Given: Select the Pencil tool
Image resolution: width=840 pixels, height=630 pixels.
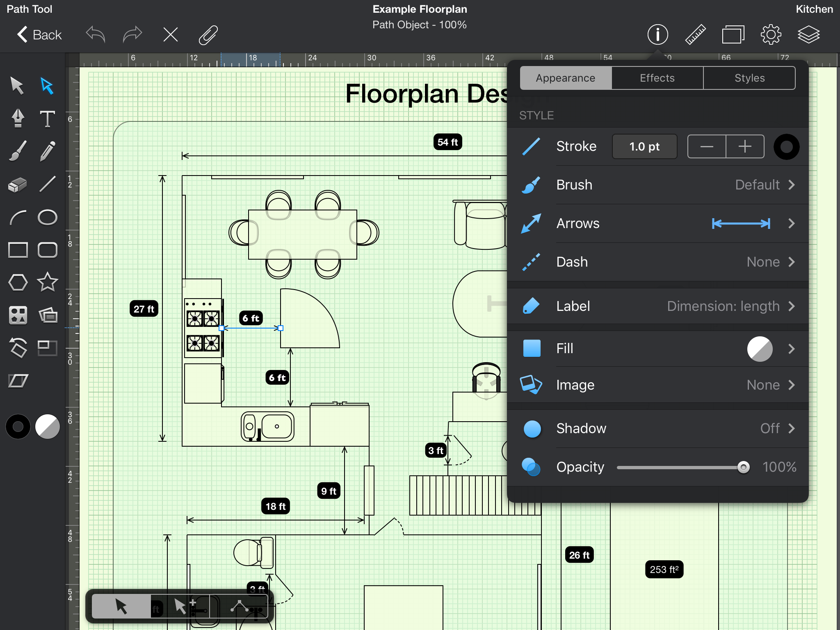Looking at the screenshot, I should [x=47, y=151].
